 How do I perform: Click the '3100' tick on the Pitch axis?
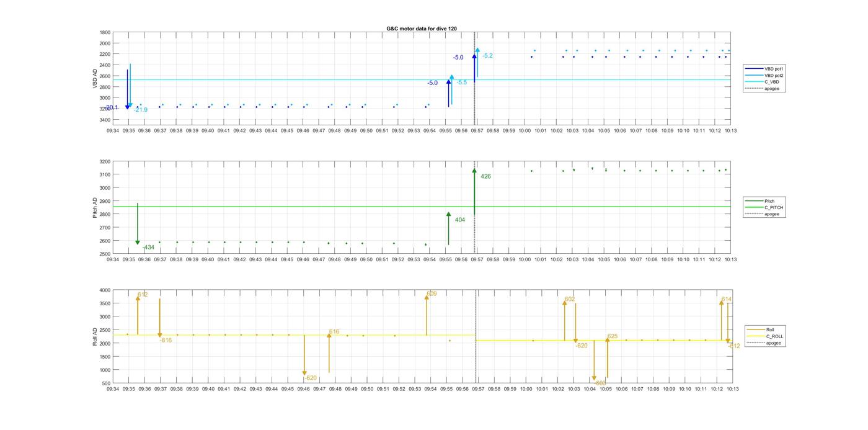105,175
